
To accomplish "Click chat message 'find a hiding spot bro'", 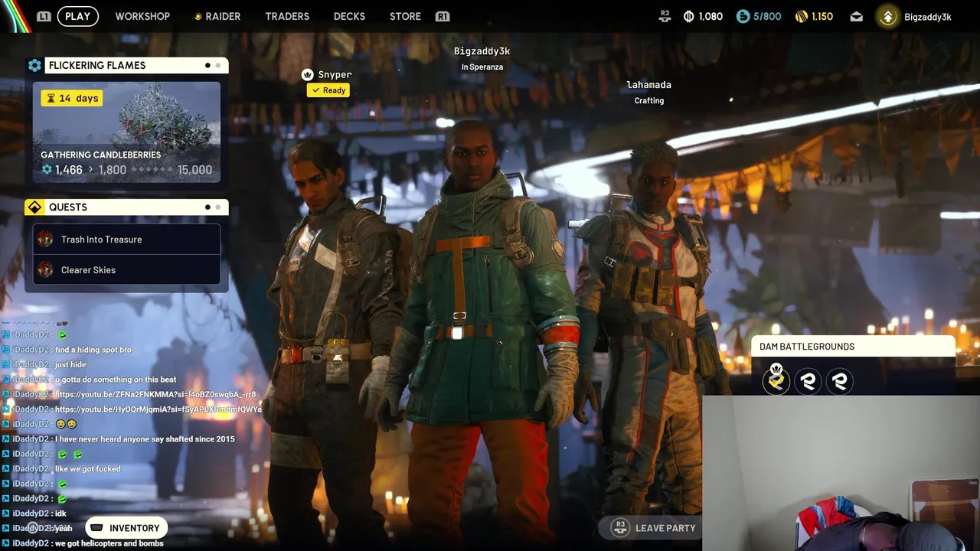I will [x=93, y=350].
